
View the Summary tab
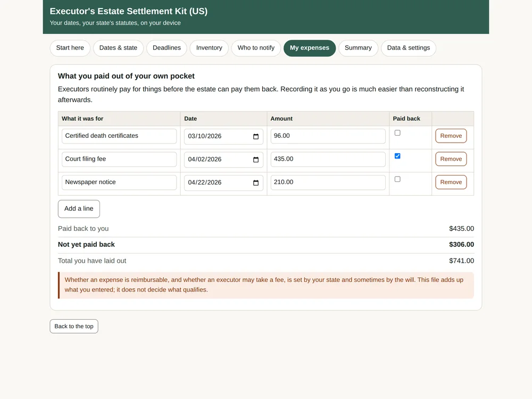[358, 48]
